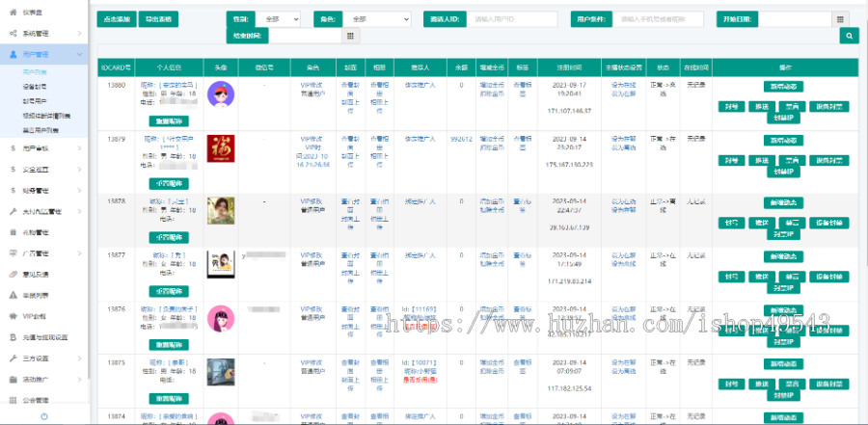This screenshot has width=868, height=425.
Task: Select 意见反馈 in the sidebar
Action: pos(36,275)
